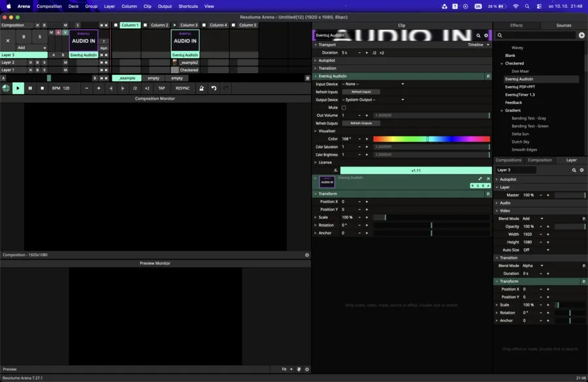
Task: Click the undo arrow icon
Action: 214,88
